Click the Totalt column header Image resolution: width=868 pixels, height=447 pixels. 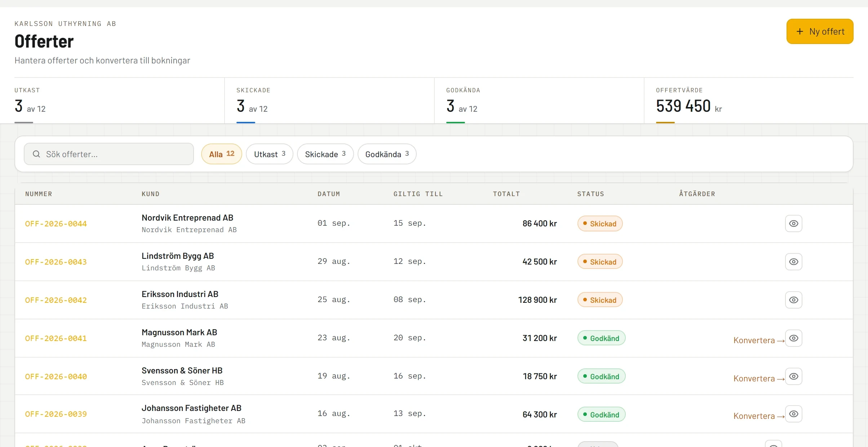pyautogui.click(x=506, y=194)
